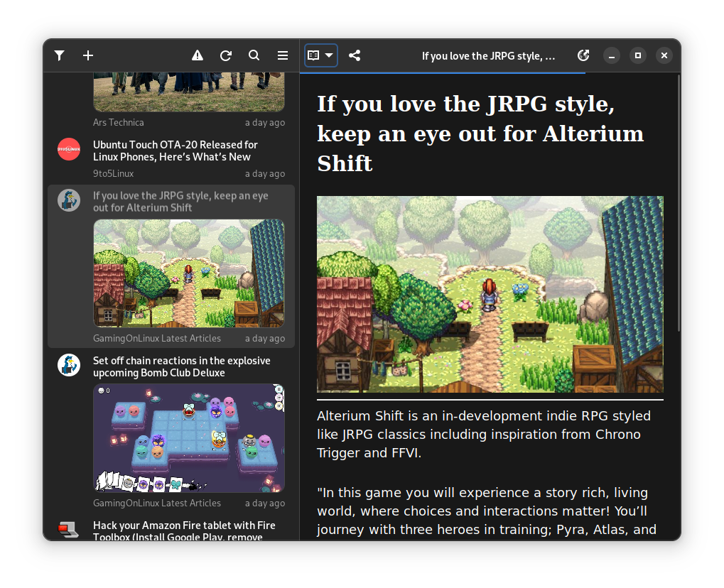Viewport: 724px width, 588px height.
Task: Select the 9to5Linux feed avatar
Action: 69,150
